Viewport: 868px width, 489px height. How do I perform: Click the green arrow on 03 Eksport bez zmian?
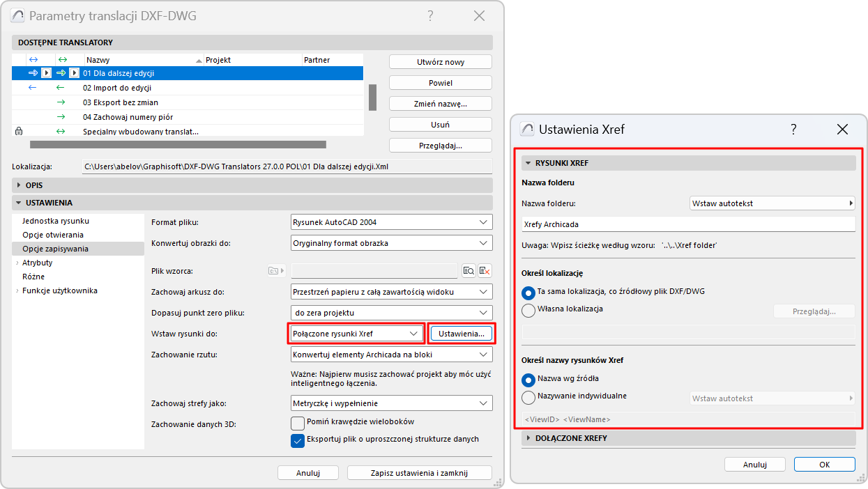(61, 102)
